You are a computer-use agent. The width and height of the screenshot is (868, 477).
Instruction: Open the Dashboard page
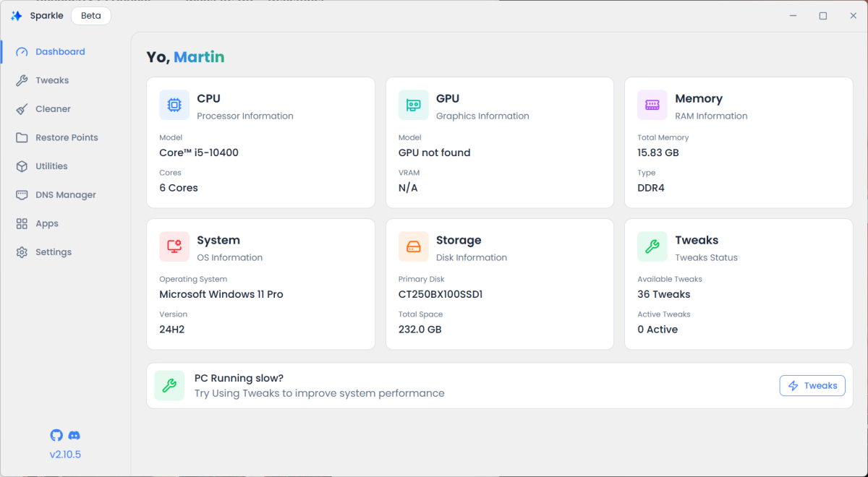pyautogui.click(x=60, y=52)
